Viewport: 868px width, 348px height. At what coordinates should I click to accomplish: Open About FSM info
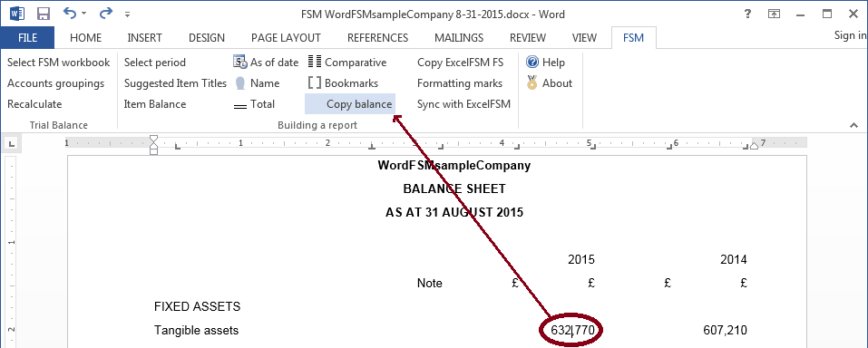coord(549,83)
